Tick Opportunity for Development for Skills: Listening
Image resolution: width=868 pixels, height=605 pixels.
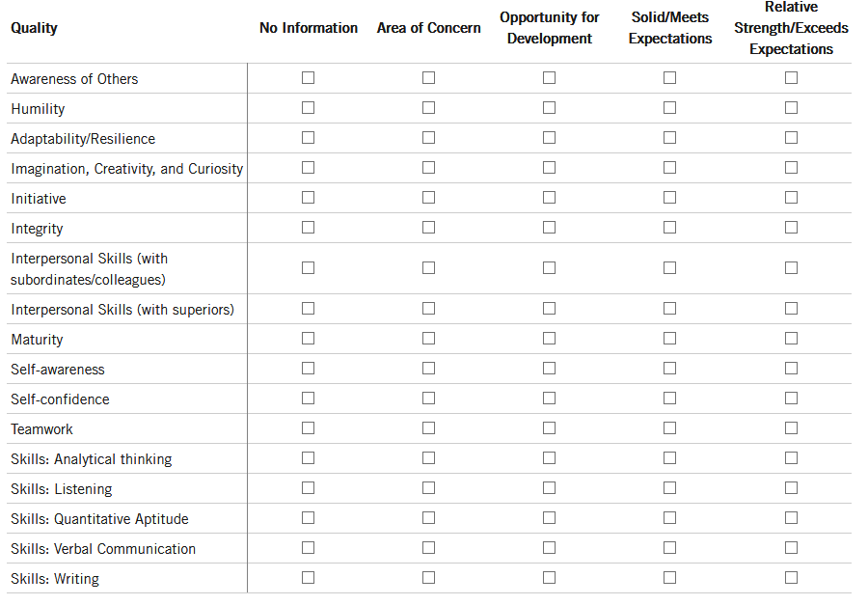coord(549,488)
